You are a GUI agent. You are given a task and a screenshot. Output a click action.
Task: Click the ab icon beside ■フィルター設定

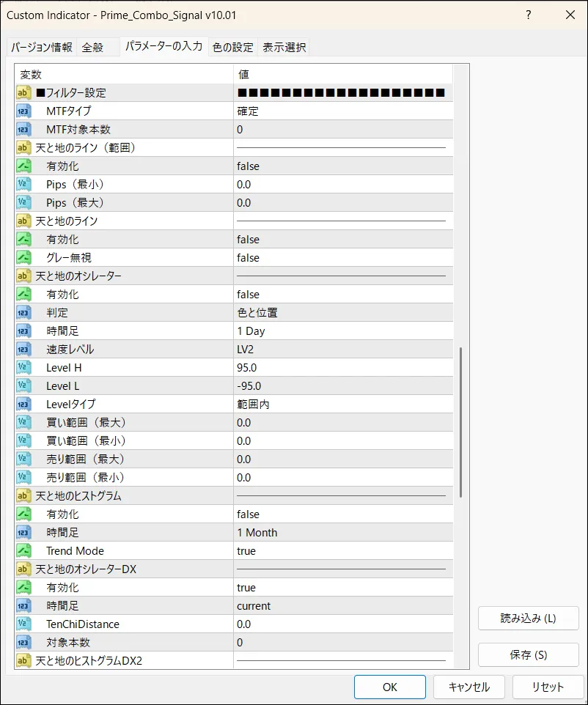23,93
